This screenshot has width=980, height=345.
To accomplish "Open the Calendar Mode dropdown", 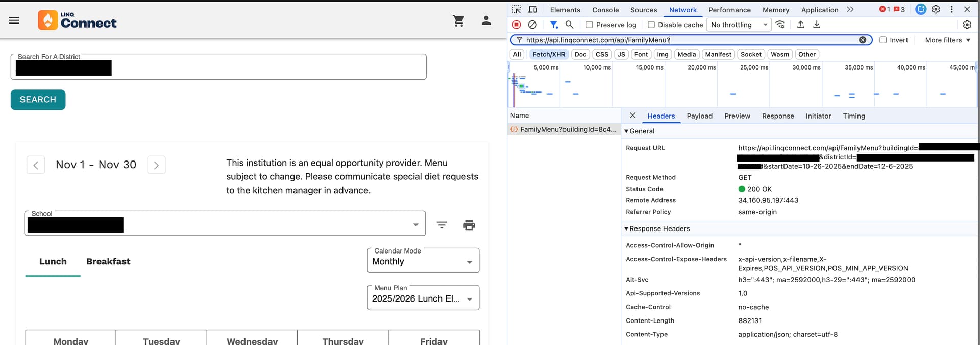I will tap(423, 261).
